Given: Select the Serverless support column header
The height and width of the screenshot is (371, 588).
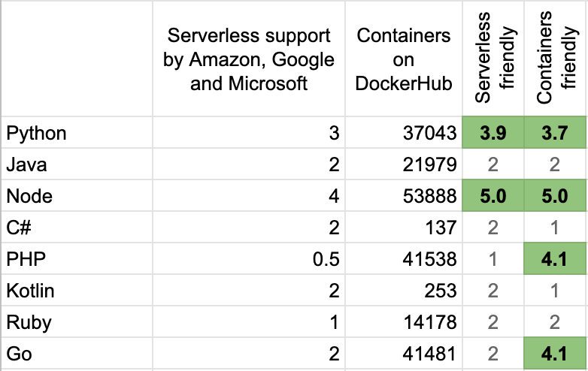Looking at the screenshot, I should coord(249,59).
